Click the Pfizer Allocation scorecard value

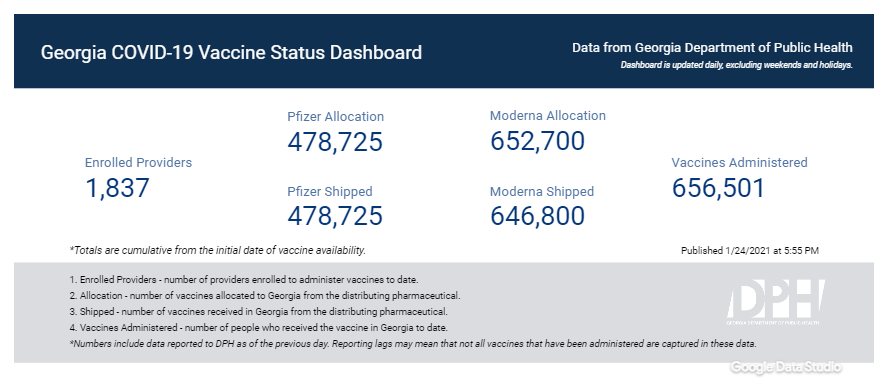335,142
